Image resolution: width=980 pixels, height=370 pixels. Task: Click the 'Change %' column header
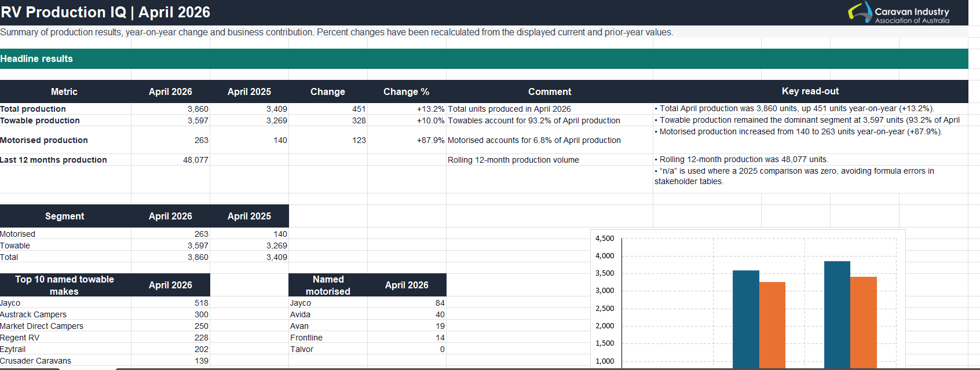406,91
